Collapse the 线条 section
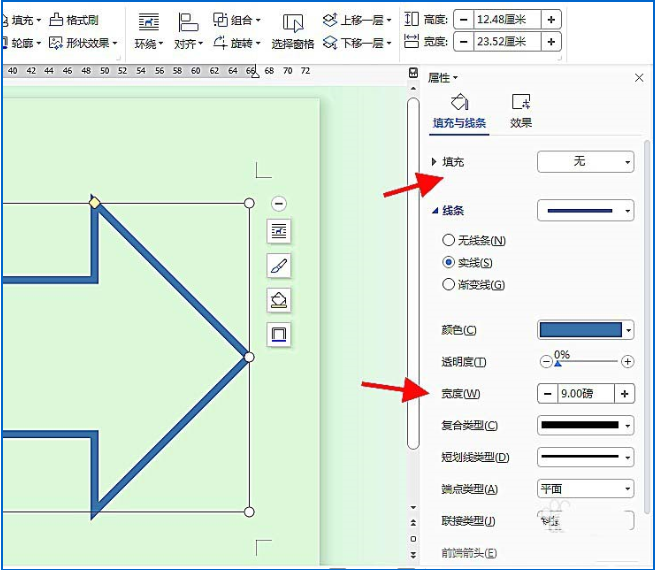Viewport: 656px width, 570px height. pos(435,211)
